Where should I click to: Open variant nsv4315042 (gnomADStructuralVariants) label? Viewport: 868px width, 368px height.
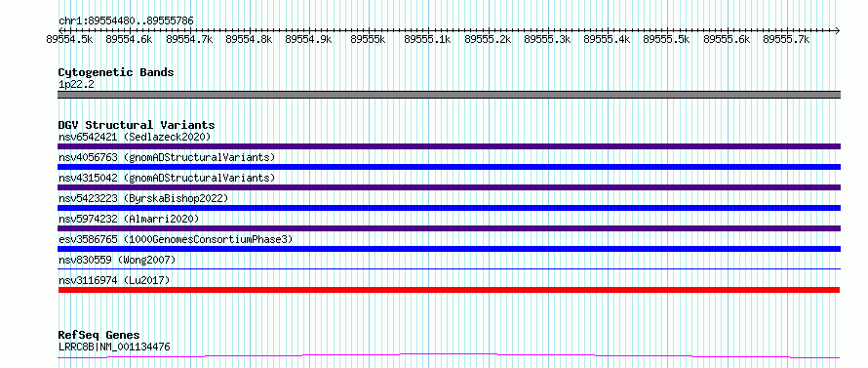point(167,178)
